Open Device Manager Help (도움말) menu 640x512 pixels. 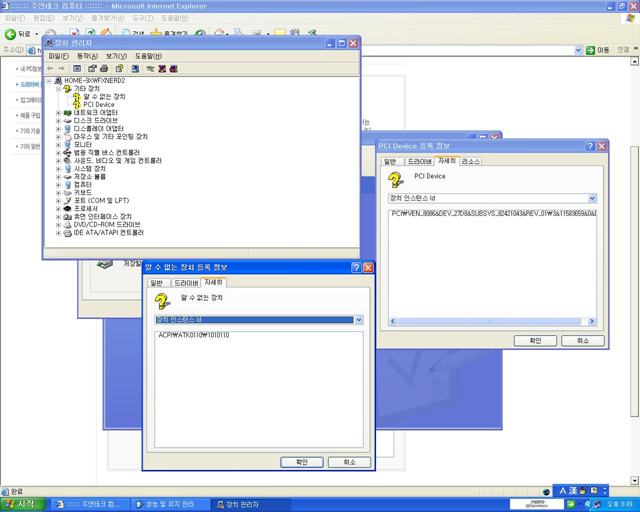(x=148, y=56)
